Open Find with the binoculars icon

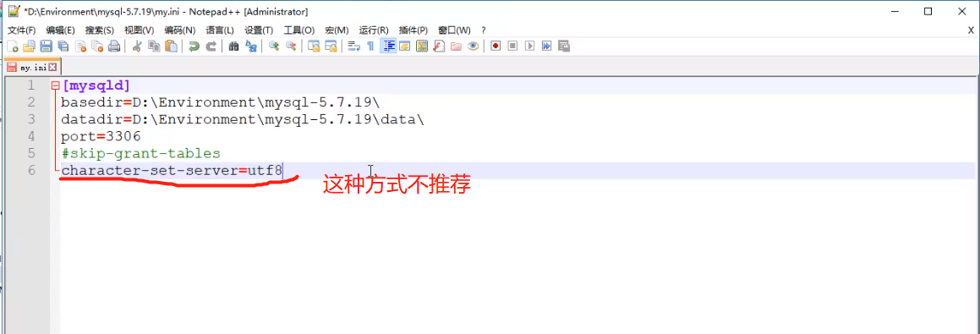point(234,46)
